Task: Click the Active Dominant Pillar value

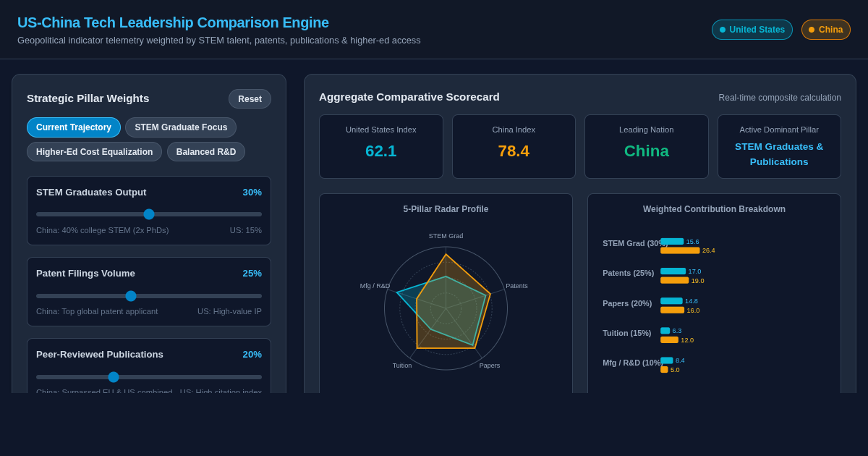Action: point(779,154)
